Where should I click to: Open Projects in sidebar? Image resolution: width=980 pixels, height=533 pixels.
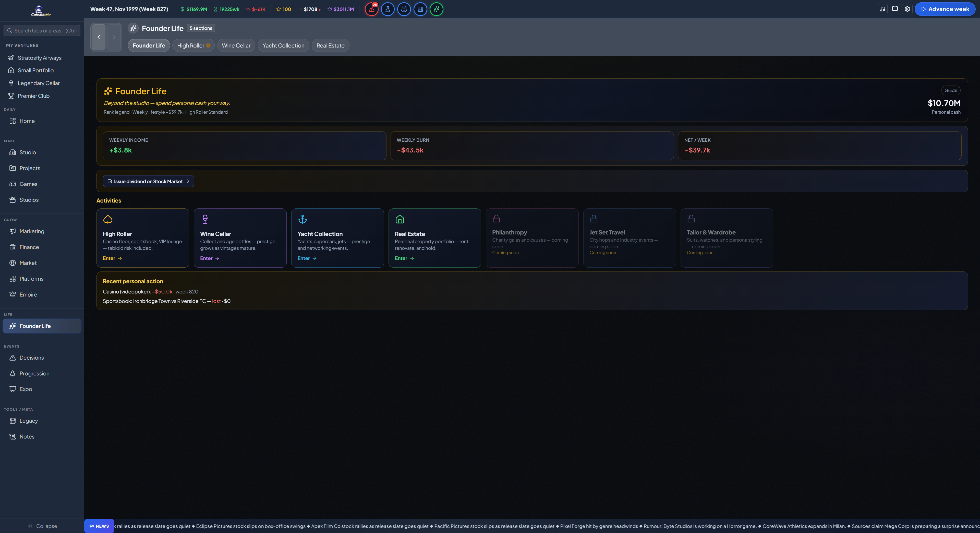(42, 168)
